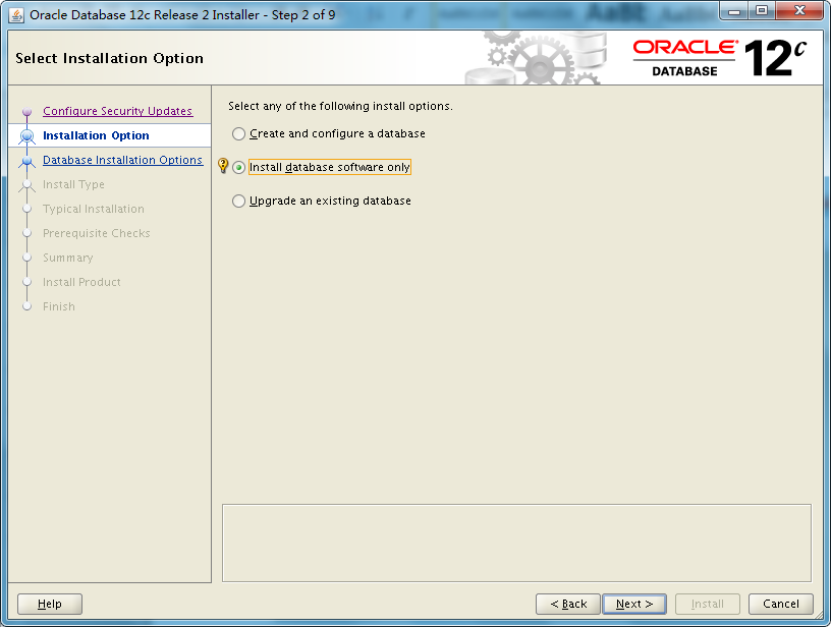The width and height of the screenshot is (831, 627).
Task: Click the Install Type step in sidebar
Action: point(73,185)
